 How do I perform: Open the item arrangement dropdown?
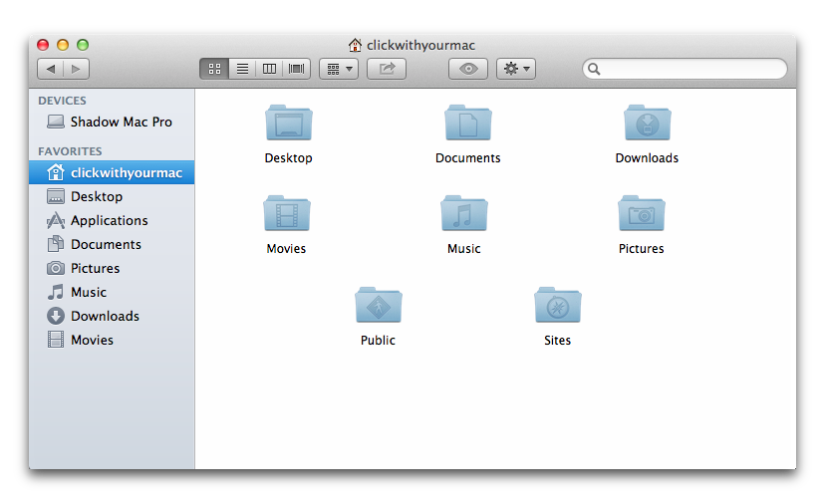[x=339, y=69]
